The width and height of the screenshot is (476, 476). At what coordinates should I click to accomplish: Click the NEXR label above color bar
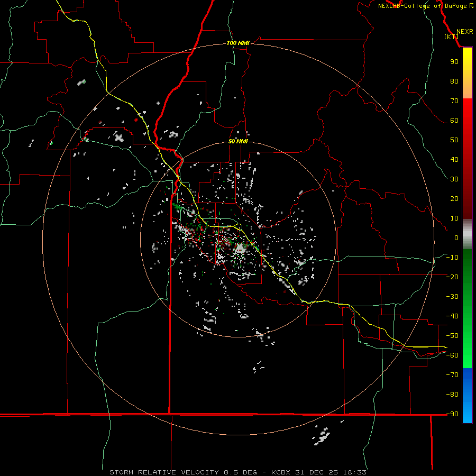[464, 32]
